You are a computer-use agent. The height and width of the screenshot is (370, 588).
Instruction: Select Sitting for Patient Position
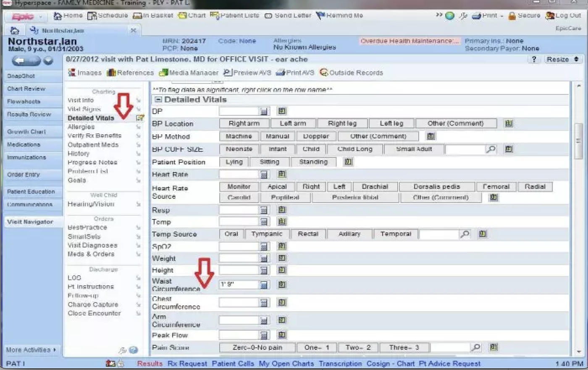(270, 162)
